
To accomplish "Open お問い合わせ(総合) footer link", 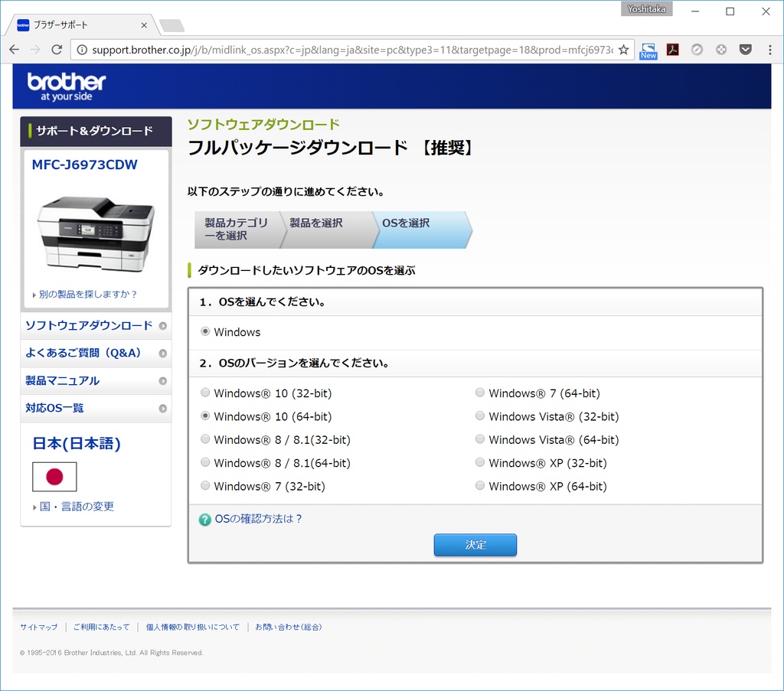I will [289, 627].
